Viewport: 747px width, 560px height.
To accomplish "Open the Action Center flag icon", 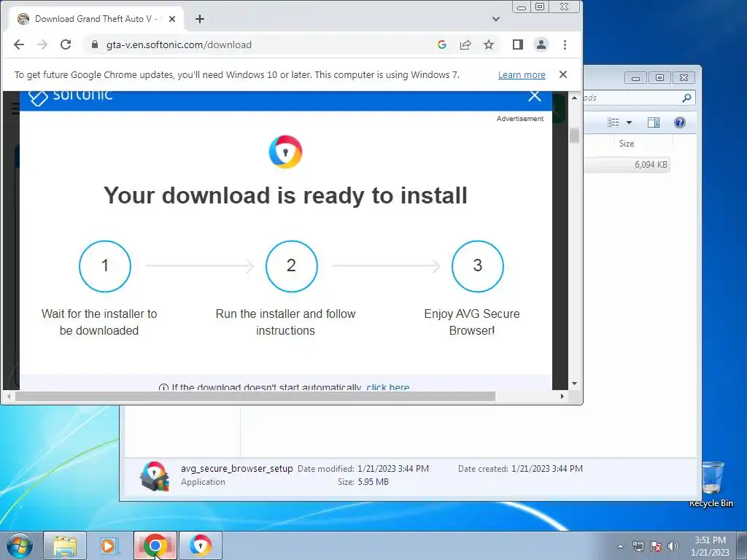I will coord(656,546).
